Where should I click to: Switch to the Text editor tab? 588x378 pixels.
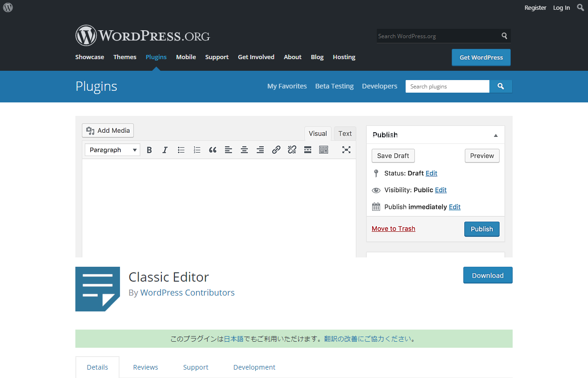pyautogui.click(x=345, y=134)
